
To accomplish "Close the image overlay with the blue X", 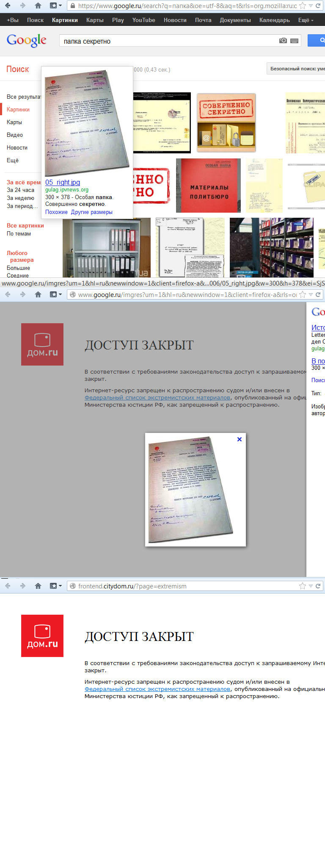I will pos(240,439).
